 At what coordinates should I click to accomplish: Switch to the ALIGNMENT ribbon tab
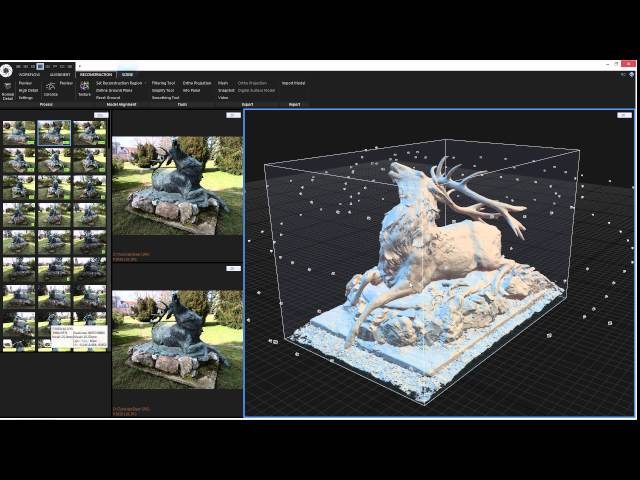pos(60,75)
